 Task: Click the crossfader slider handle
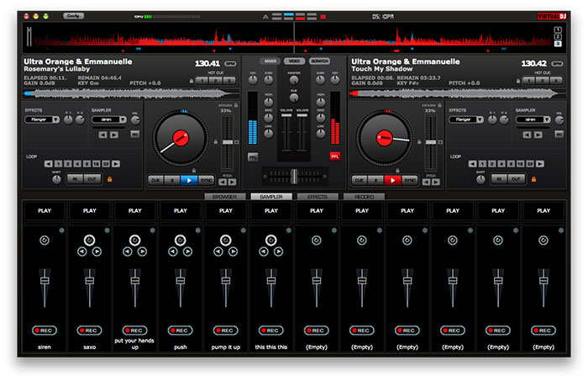[293, 174]
